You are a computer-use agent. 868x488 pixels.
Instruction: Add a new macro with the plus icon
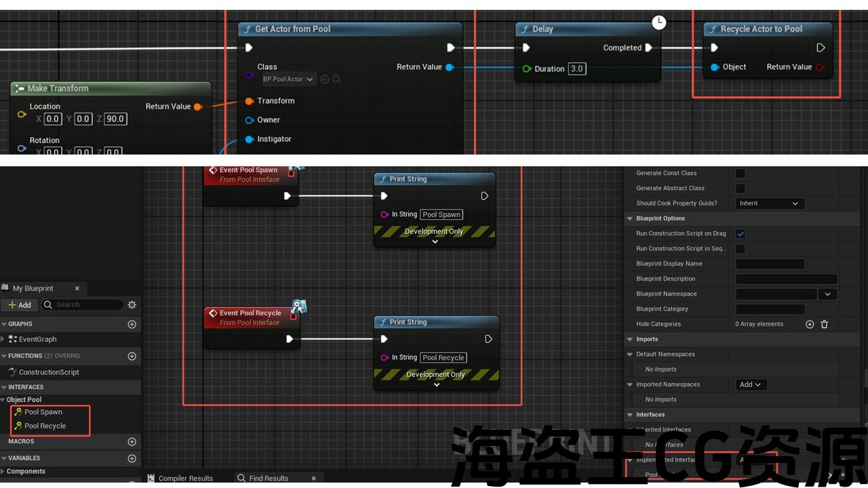click(x=132, y=442)
